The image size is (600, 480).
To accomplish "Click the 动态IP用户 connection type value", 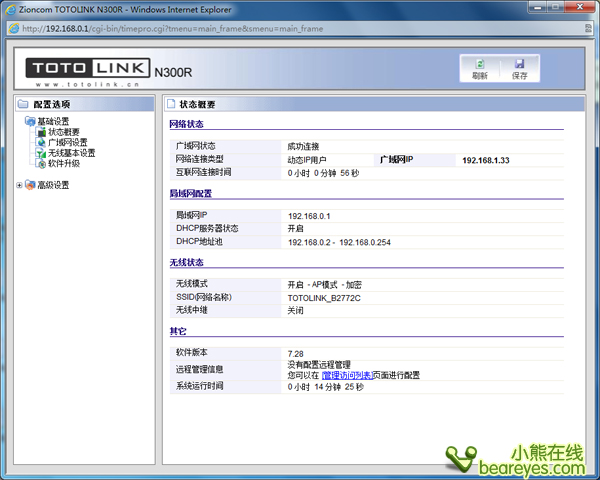I will pos(307,160).
